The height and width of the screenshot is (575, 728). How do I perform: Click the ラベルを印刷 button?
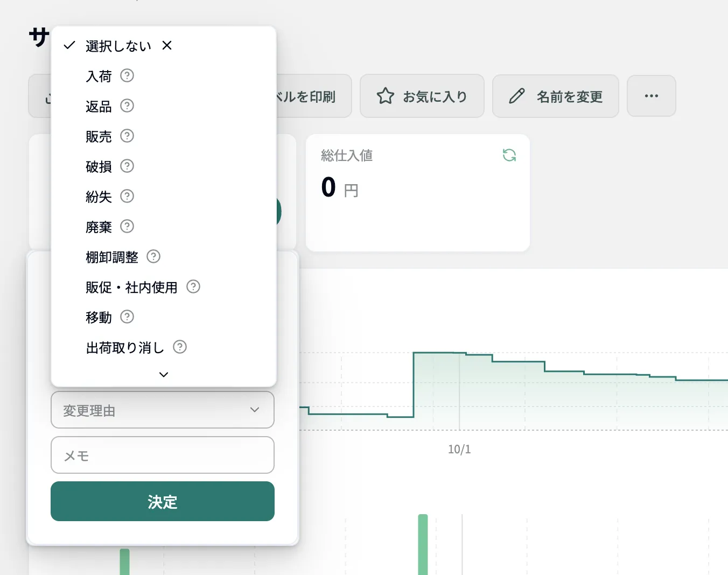click(307, 96)
